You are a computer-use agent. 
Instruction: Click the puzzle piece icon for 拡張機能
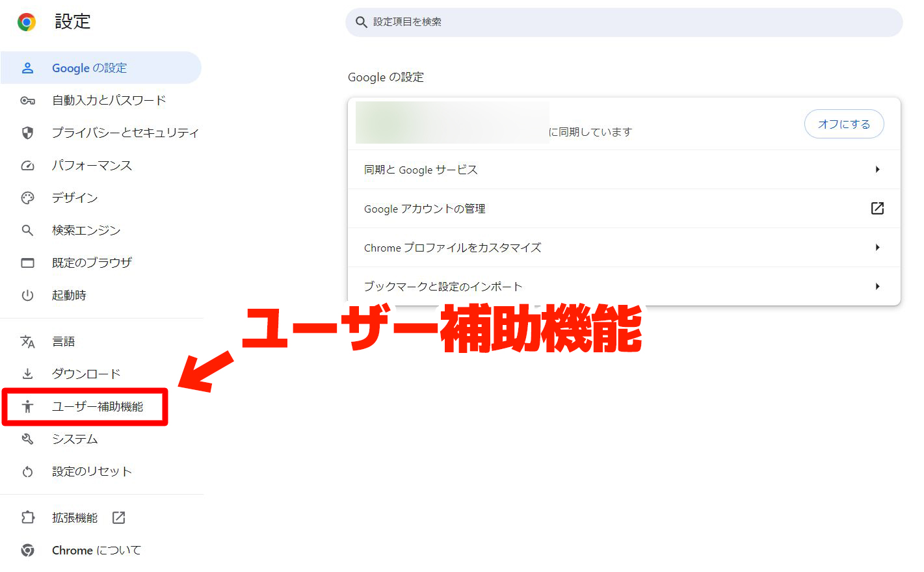(x=27, y=517)
